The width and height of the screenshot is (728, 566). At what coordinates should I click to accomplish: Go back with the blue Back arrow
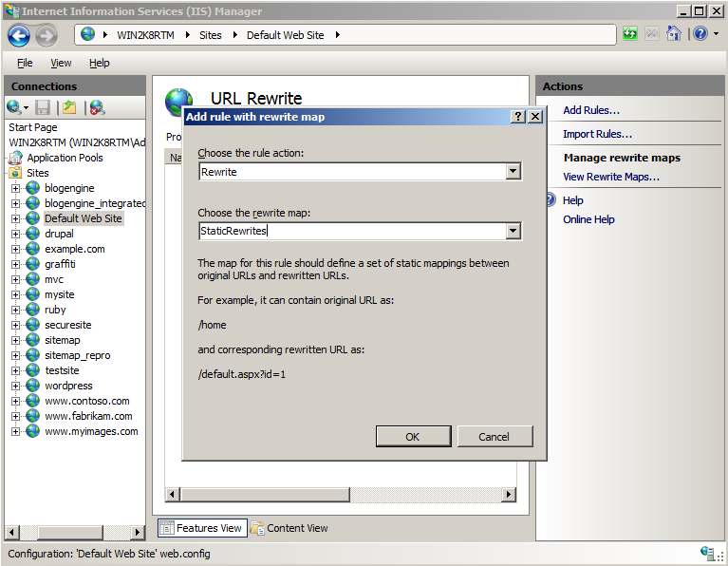[19, 36]
